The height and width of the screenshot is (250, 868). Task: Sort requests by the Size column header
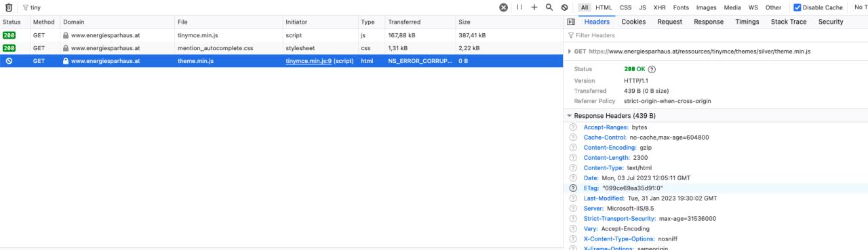509,22
